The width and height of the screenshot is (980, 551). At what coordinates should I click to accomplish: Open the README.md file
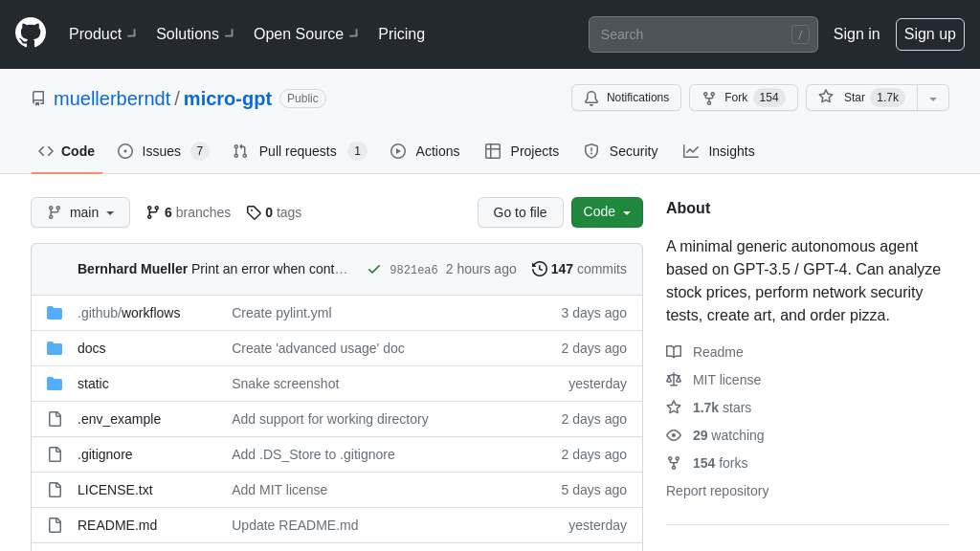pyautogui.click(x=117, y=525)
